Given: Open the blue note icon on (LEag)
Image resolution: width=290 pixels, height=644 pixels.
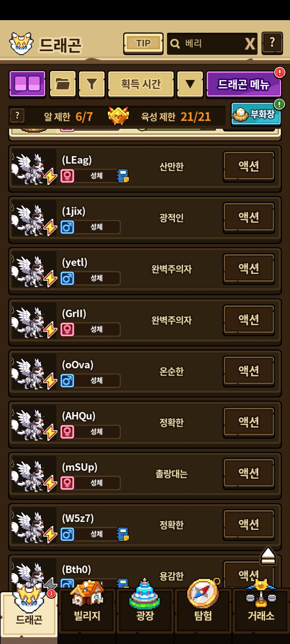Looking at the screenshot, I should tap(123, 176).
